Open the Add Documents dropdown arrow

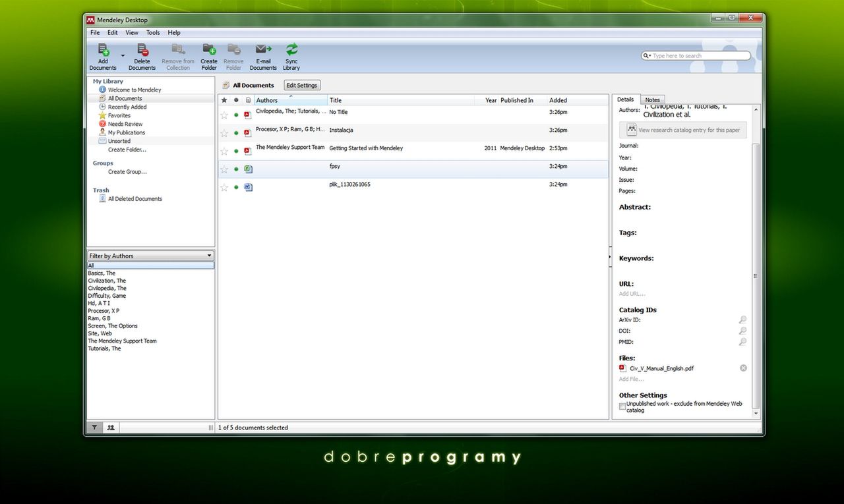[123, 56]
